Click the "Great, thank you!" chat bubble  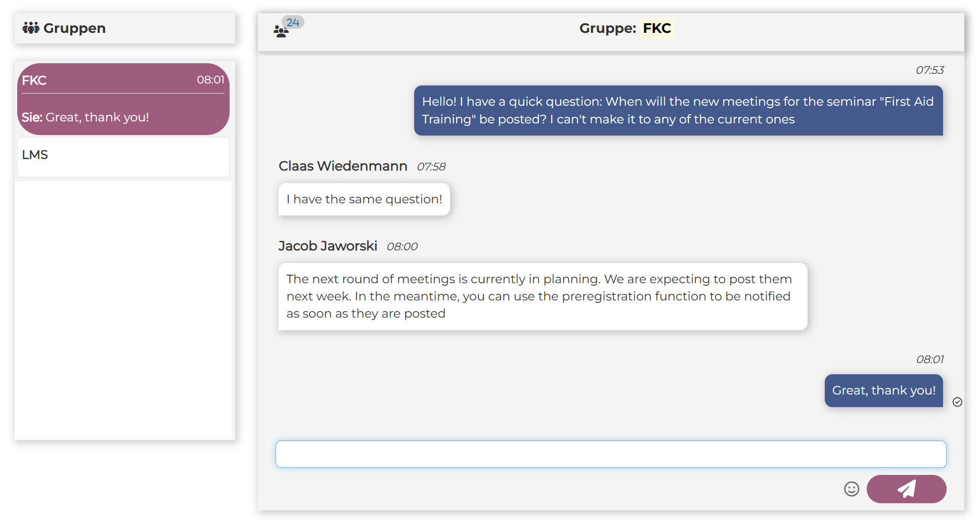click(883, 390)
